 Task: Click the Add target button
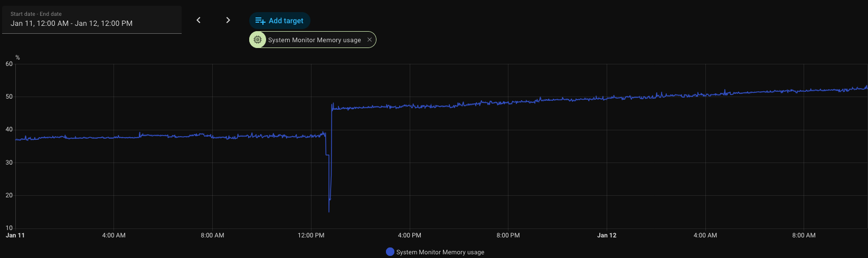click(x=279, y=21)
